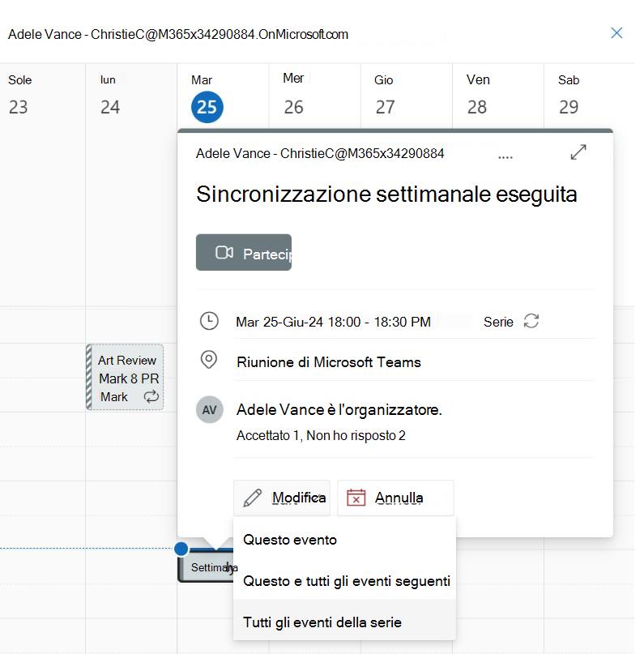The image size is (644, 654).
Task: Click the Annulla button
Action: [x=395, y=498]
